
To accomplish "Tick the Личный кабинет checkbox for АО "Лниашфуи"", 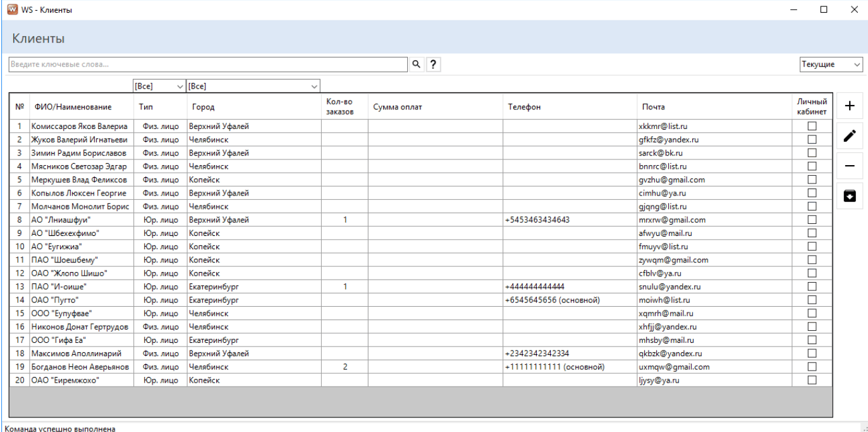I will (812, 220).
